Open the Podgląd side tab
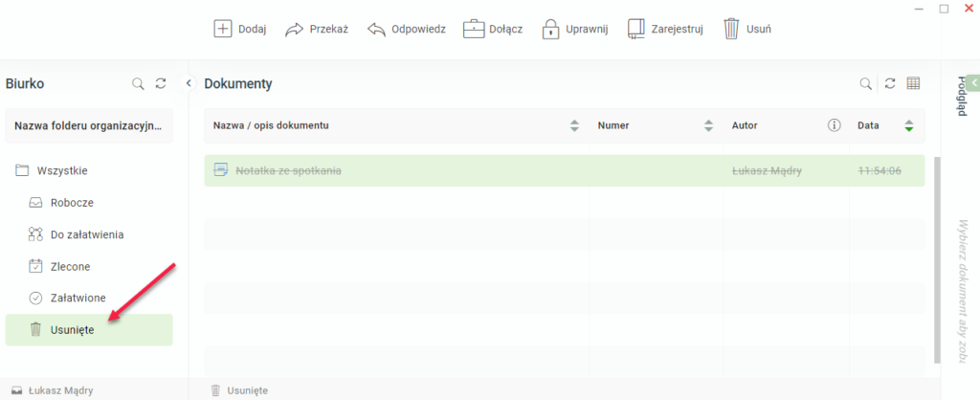 coord(962,97)
